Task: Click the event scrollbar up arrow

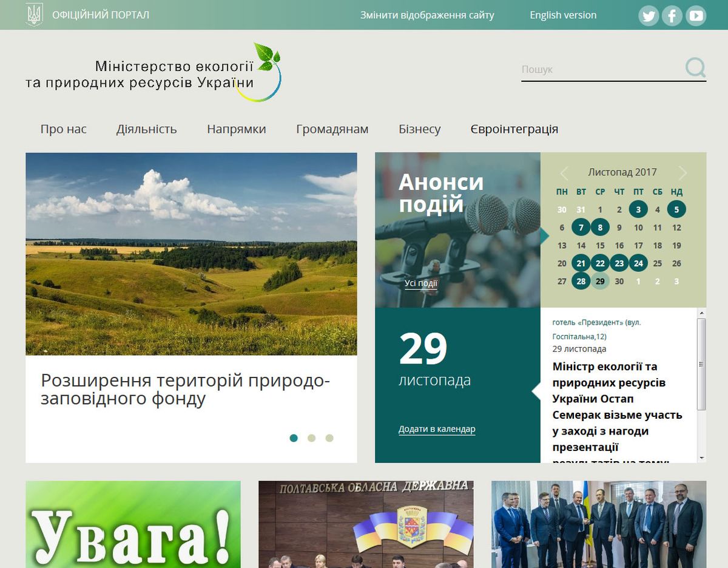Action: coord(701,313)
